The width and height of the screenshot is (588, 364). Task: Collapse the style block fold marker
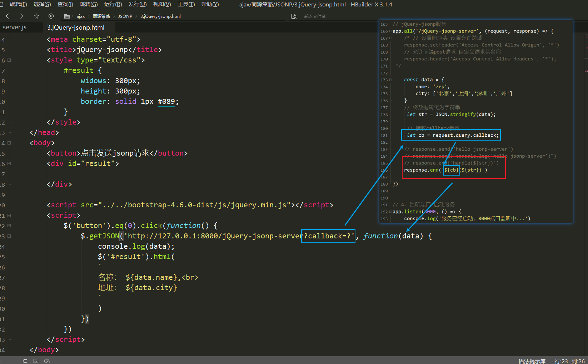(9, 60)
